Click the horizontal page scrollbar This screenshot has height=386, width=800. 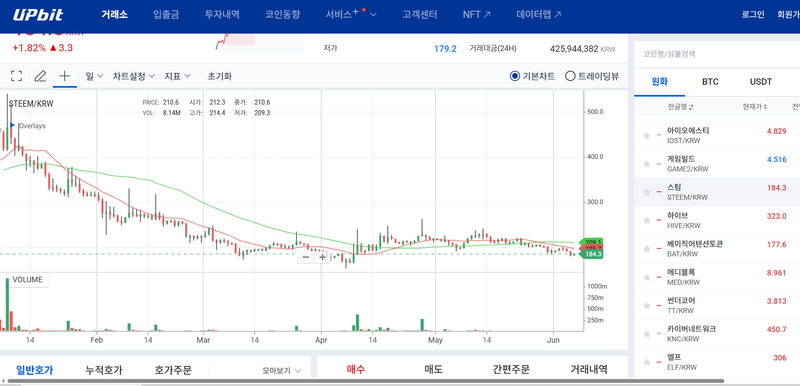click(365, 381)
